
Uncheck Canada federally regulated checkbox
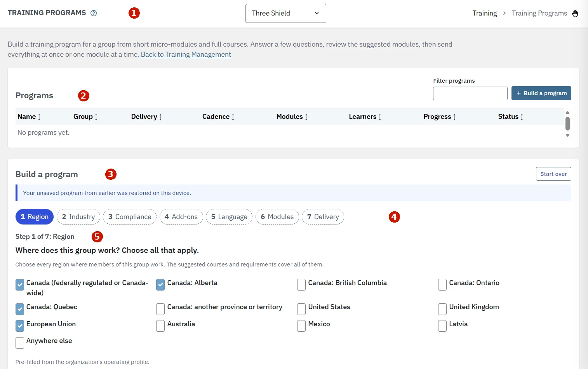click(20, 285)
